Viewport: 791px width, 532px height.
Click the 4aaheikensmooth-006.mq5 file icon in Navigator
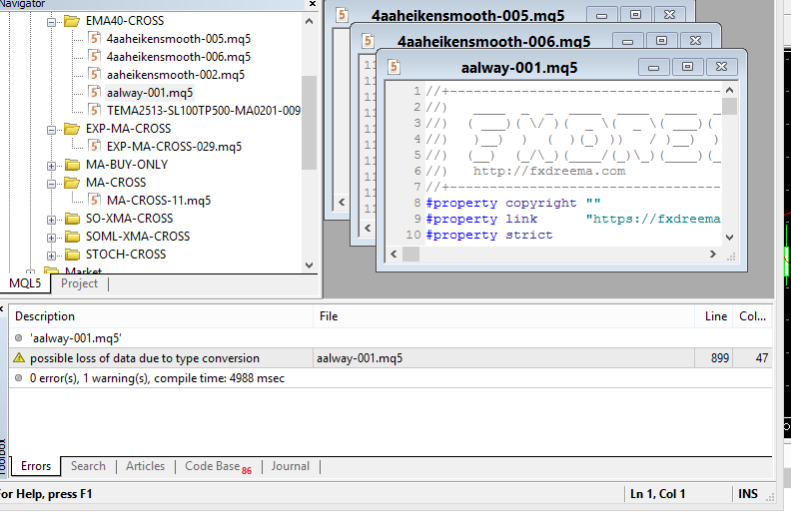[94, 57]
